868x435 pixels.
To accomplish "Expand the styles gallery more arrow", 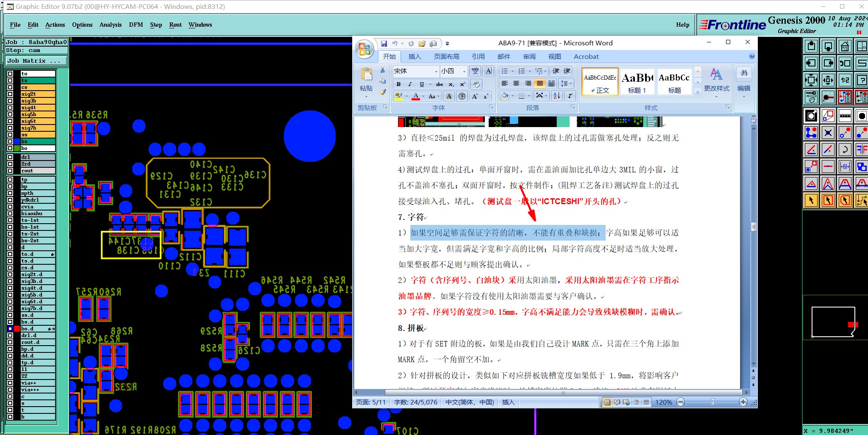I will click(698, 91).
